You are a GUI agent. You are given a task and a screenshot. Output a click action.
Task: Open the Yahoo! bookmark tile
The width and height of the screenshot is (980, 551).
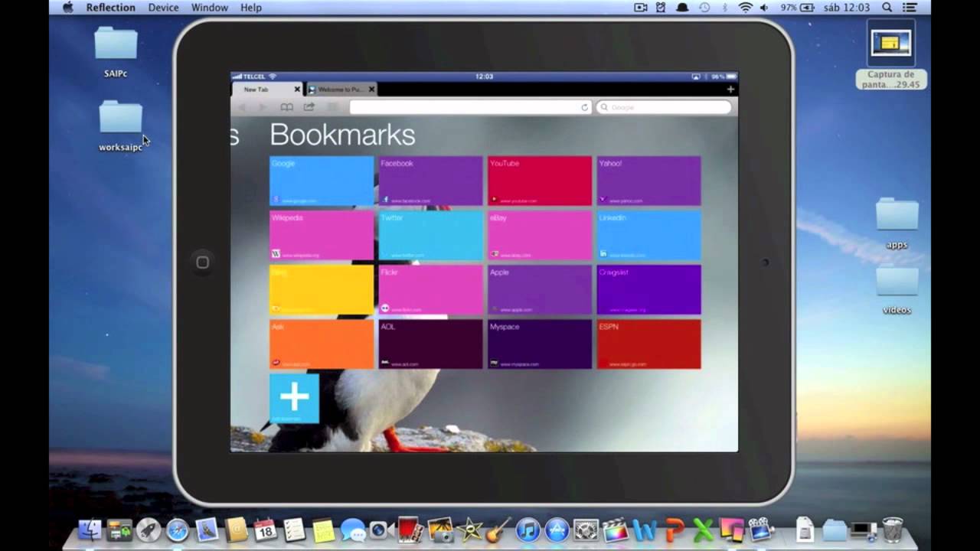point(648,181)
